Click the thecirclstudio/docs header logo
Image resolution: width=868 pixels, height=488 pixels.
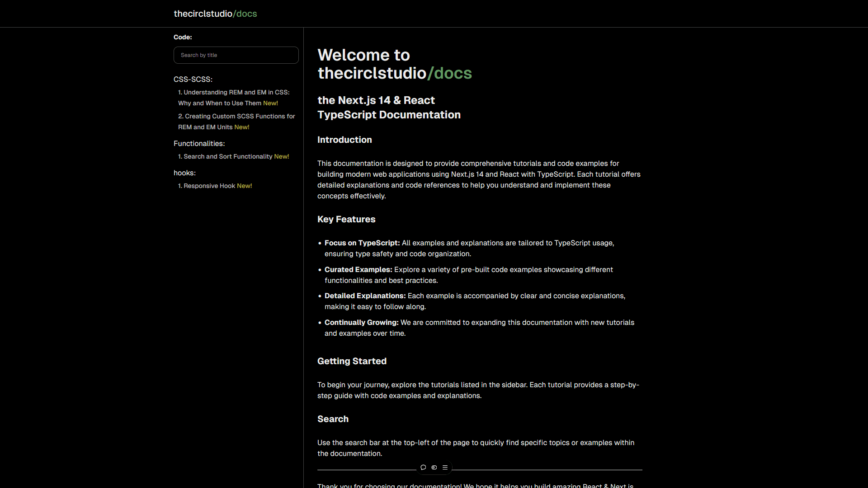coord(215,14)
